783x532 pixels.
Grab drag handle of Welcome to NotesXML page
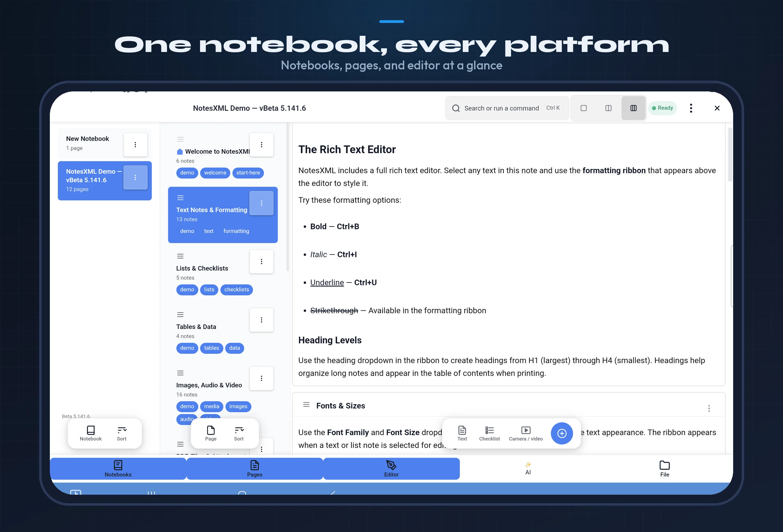point(180,139)
